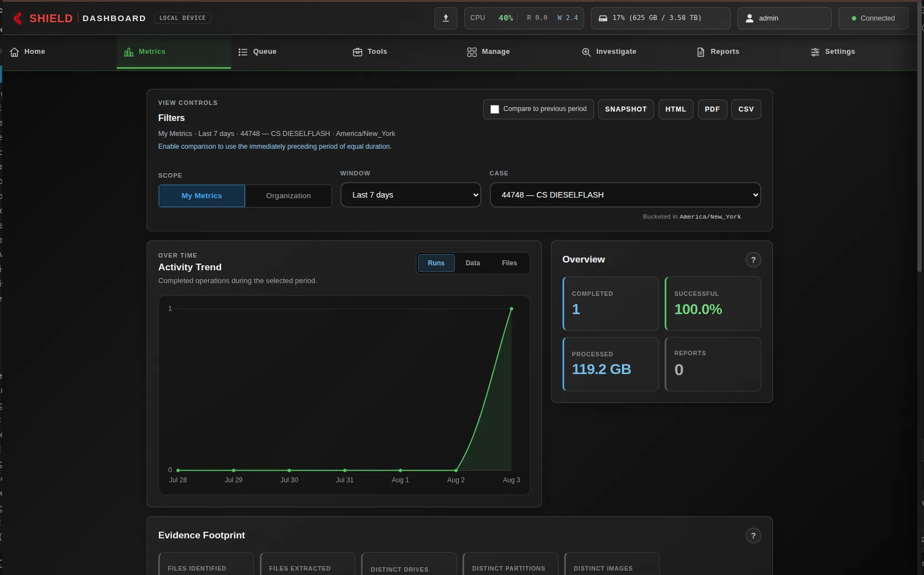Image resolution: width=924 pixels, height=575 pixels.
Task: Enable Compare to previous period checkbox
Action: coord(495,109)
